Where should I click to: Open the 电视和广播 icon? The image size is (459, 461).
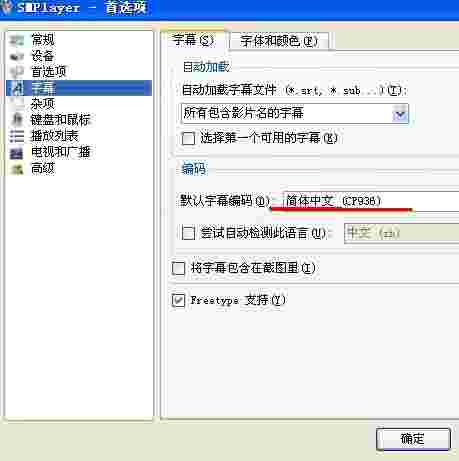tap(16, 152)
